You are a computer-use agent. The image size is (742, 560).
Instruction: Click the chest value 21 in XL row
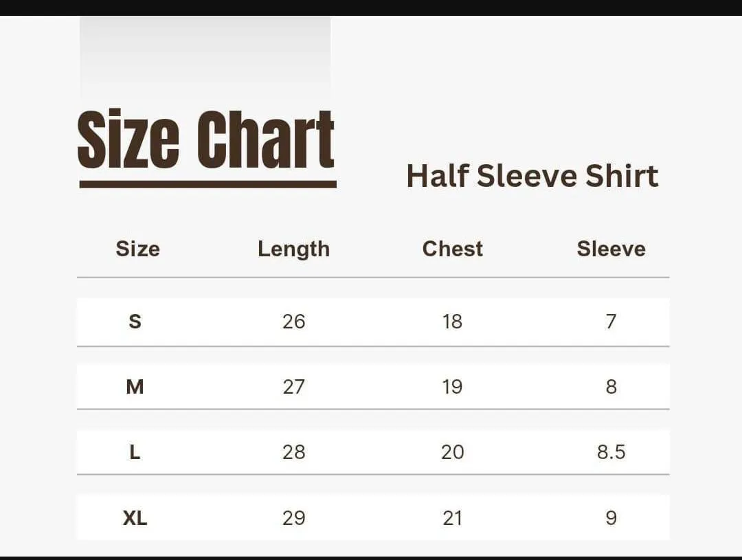click(452, 517)
